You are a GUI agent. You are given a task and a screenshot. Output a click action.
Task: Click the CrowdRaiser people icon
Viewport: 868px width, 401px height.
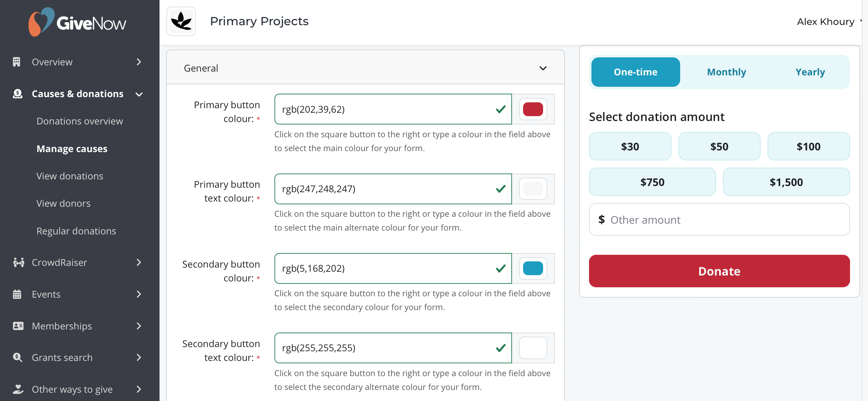pyautogui.click(x=18, y=262)
